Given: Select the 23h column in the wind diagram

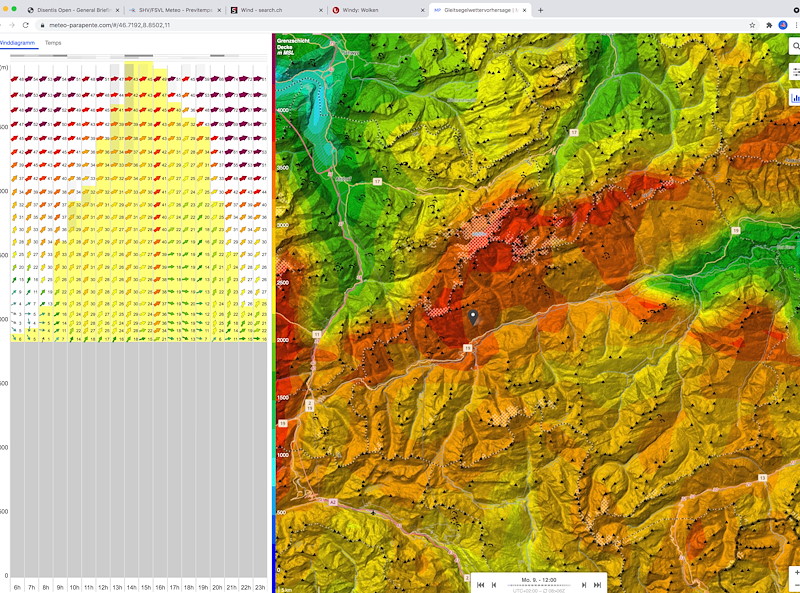Looking at the screenshot, I should tap(260, 587).
